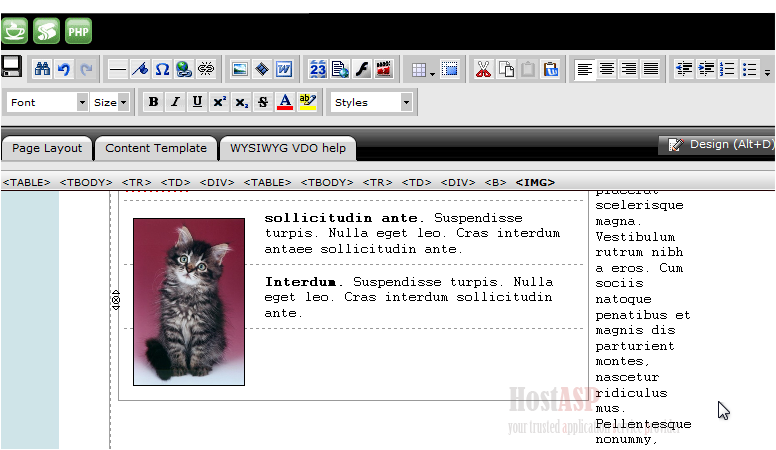Insert a special character with Omega icon
Image resolution: width=776 pixels, height=450 pixels.
(x=163, y=69)
